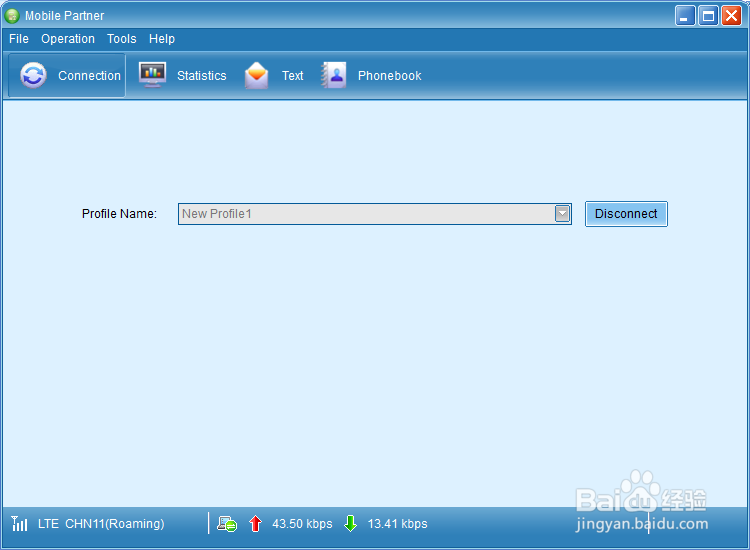The width and height of the screenshot is (750, 550).
Task: Go to the Phonebook tab
Action: point(372,76)
